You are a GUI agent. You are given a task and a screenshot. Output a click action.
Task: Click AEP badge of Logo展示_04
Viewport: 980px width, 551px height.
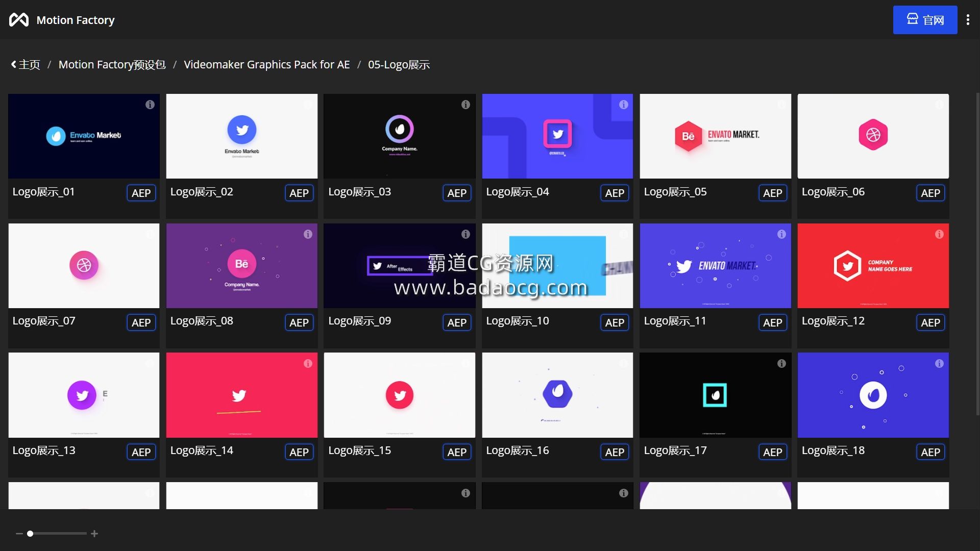(x=615, y=193)
